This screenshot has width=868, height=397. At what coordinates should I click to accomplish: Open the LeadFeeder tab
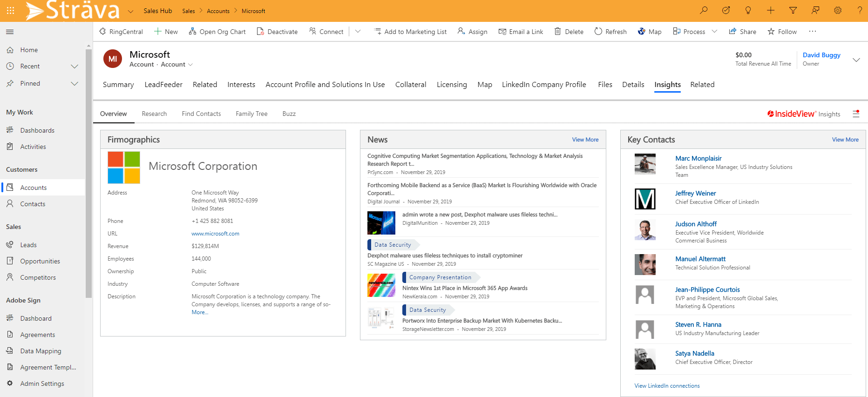163,85
